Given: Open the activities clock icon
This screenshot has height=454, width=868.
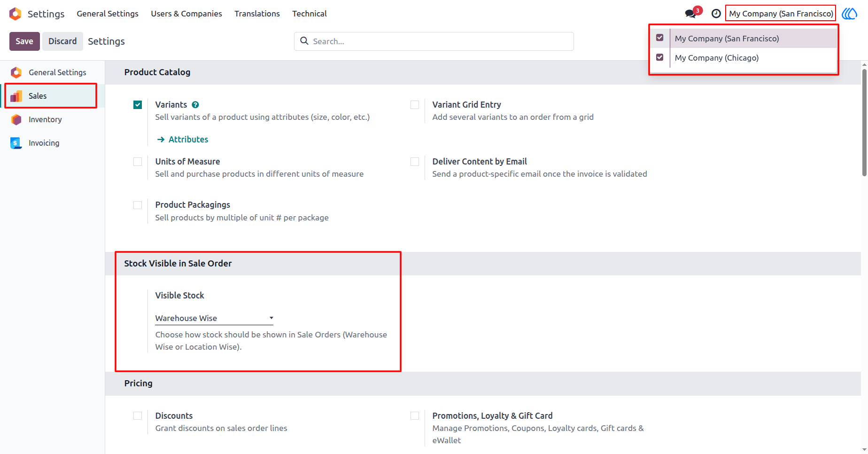Looking at the screenshot, I should [x=716, y=14].
